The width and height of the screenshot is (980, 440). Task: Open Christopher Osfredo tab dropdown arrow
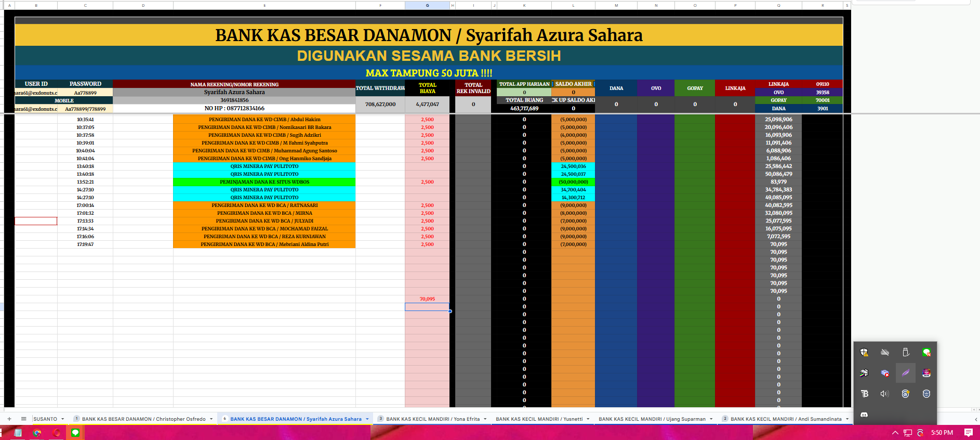[x=211, y=419]
